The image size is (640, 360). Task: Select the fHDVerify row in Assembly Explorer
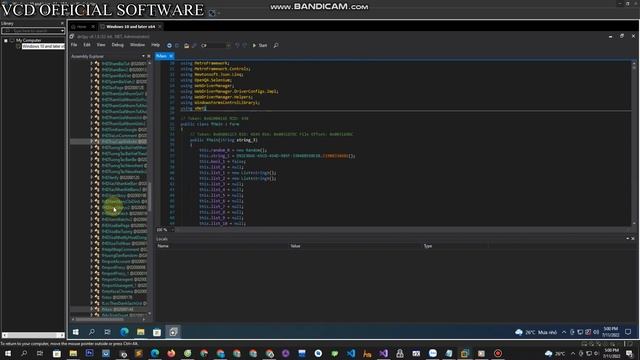click(120, 178)
